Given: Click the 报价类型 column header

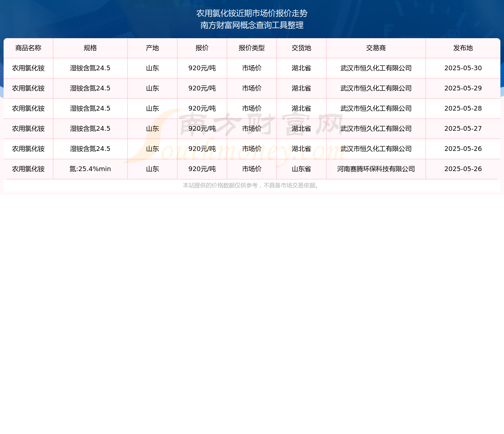Looking at the screenshot, I should pyautogui.click(x=252, y=48).
